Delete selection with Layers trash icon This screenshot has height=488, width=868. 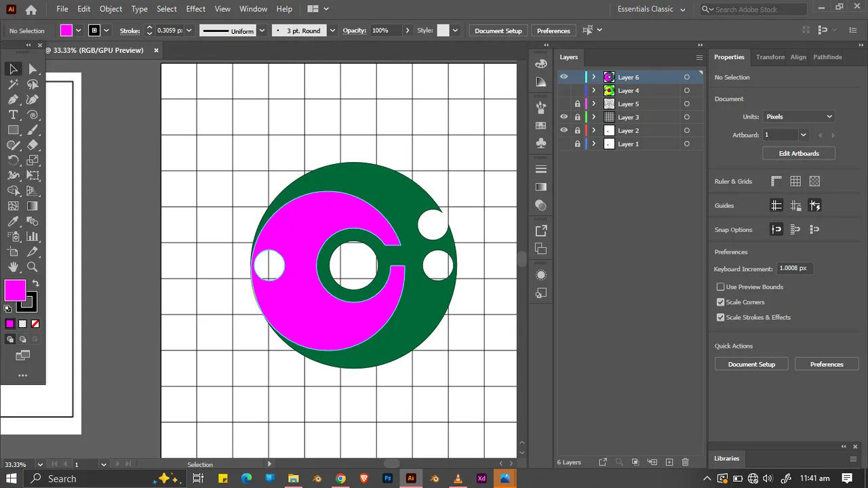685,462
